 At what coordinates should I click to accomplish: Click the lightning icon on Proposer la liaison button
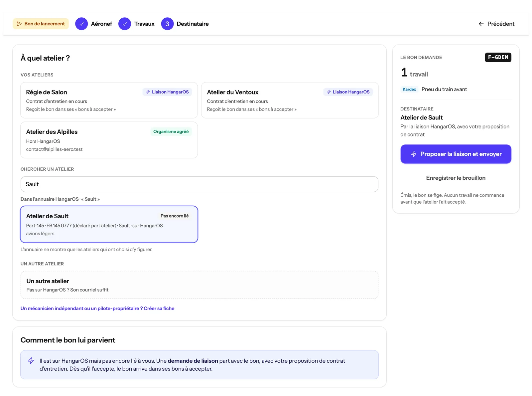(414, 154)
